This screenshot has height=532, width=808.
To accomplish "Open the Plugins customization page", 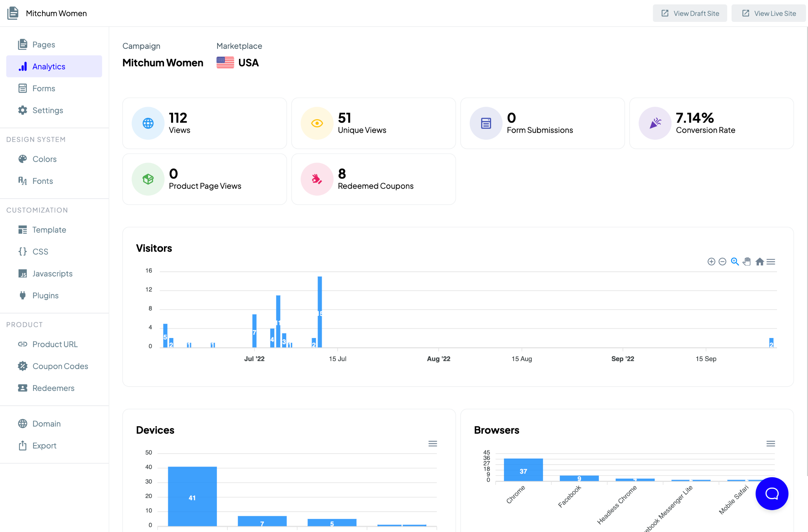I will pyautogui.click(x=45, y=295).
